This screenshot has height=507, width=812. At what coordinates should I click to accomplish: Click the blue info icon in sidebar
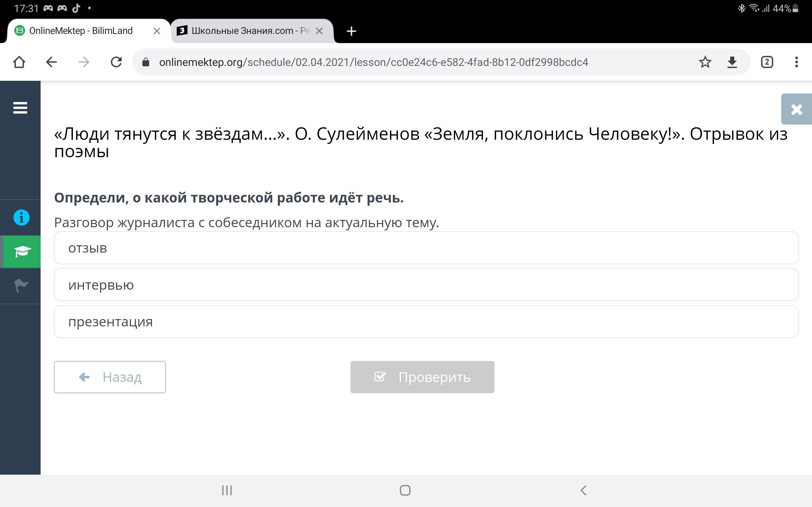pyautogui.click(x=22, y=218)
